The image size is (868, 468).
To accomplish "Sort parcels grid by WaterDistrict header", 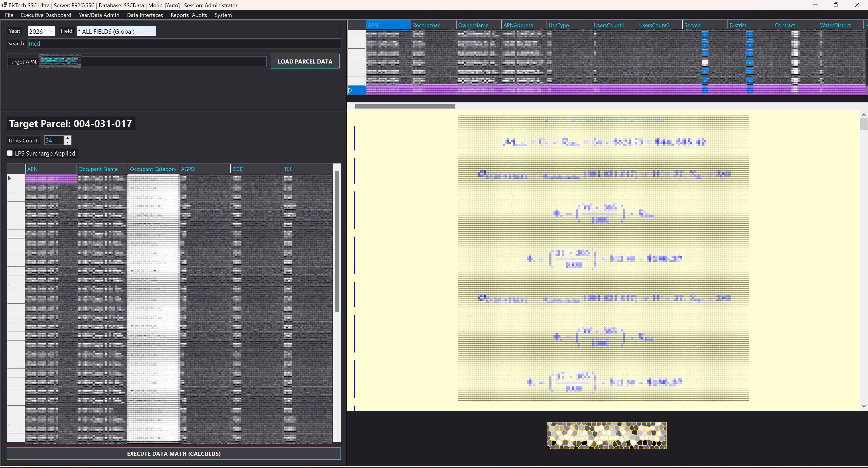I will [x=840, y=25].
